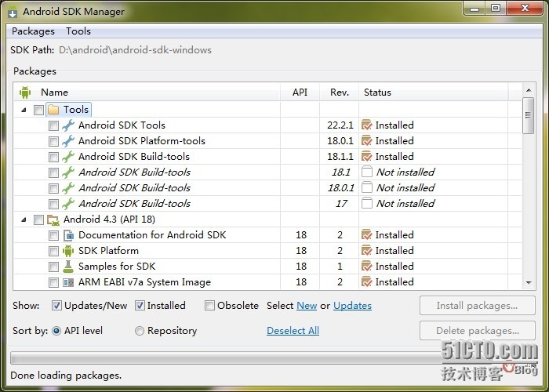This screenshot has width=549, height=392.
Task: Check the Build-tools revision 17 checkbox
Action: [x=53, y=204]
